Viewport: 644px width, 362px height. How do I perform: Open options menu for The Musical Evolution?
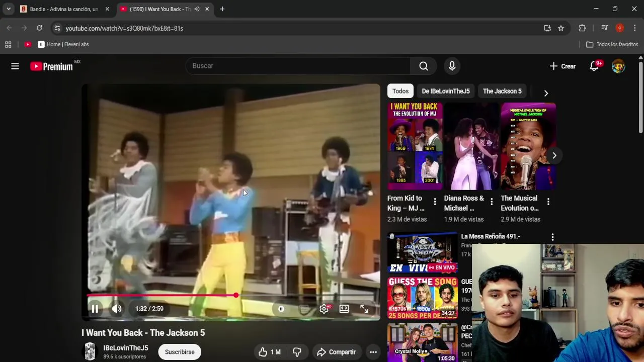pyautogui.click(x=548, y=202)
